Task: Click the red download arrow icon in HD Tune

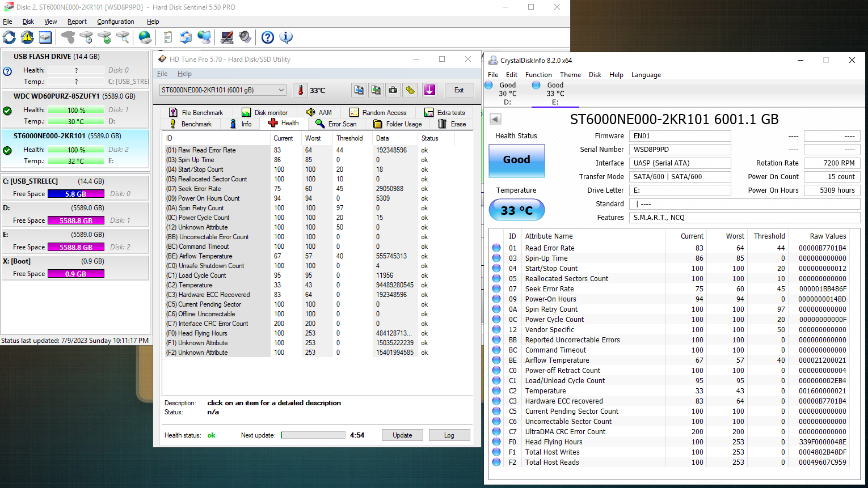Action: (429, 90)
